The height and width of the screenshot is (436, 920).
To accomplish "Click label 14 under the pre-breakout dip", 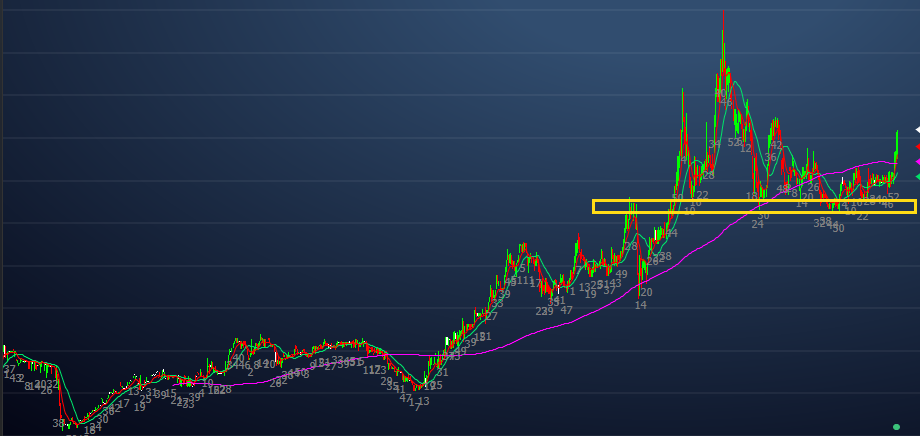I will pyautogui.click(x=640, y=305).
